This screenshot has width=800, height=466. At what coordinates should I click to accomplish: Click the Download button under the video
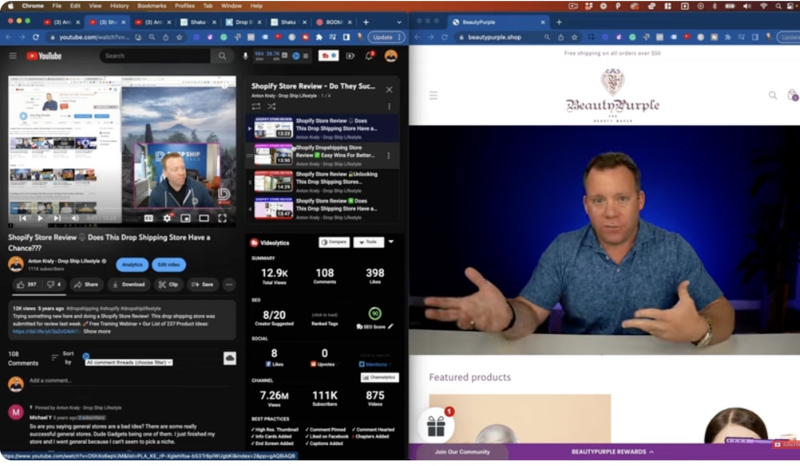click(x=129, y=284)
